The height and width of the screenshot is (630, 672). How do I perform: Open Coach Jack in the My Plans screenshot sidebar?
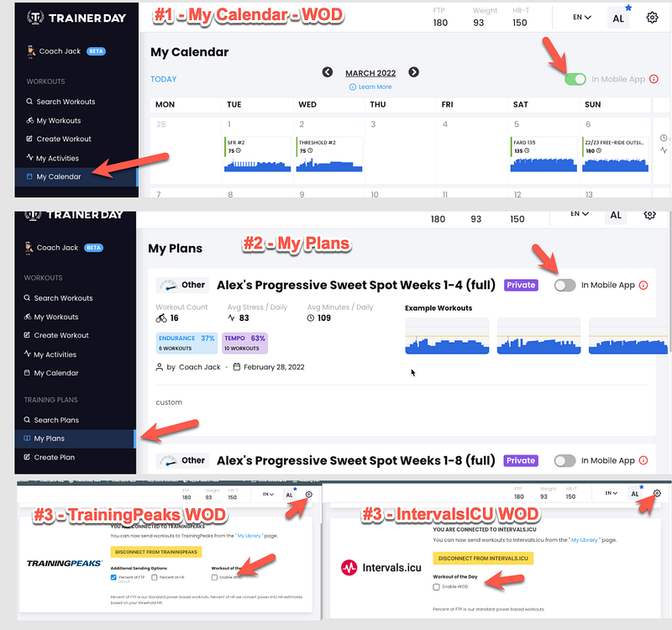[64, 248]
